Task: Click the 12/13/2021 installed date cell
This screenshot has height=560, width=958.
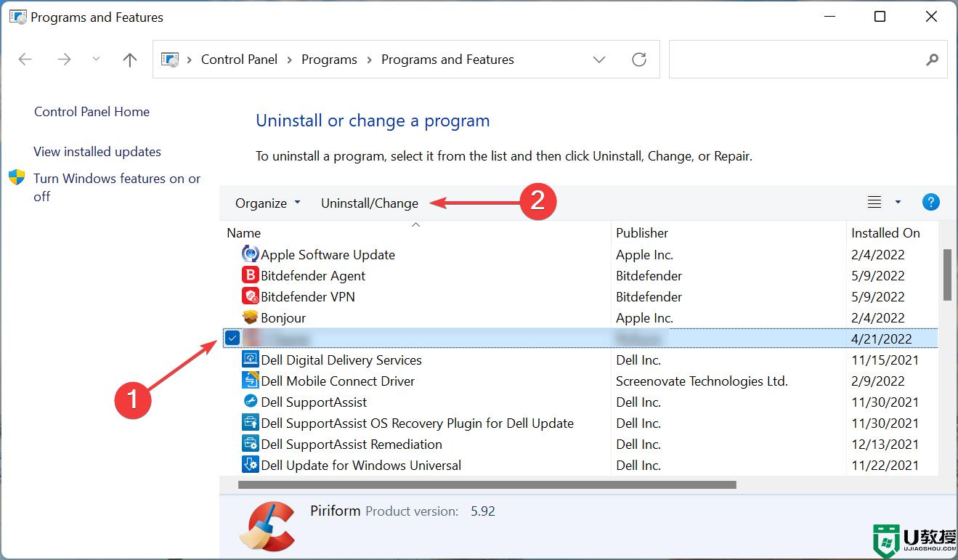Action: coord(885,444)
